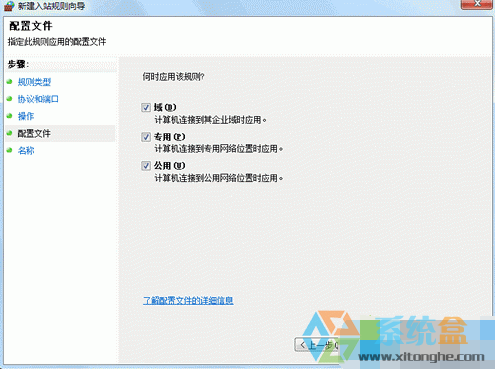Go to the 名称 step
The height and width of the screenshot is (369, 495).
(x=26, y=150)
